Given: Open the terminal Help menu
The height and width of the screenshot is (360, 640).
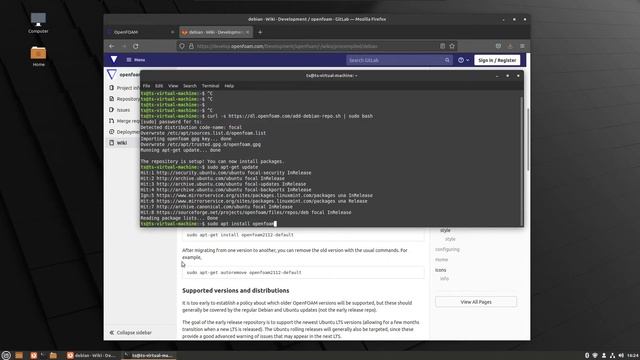Looking at the screenshot, I should (229, 86).
